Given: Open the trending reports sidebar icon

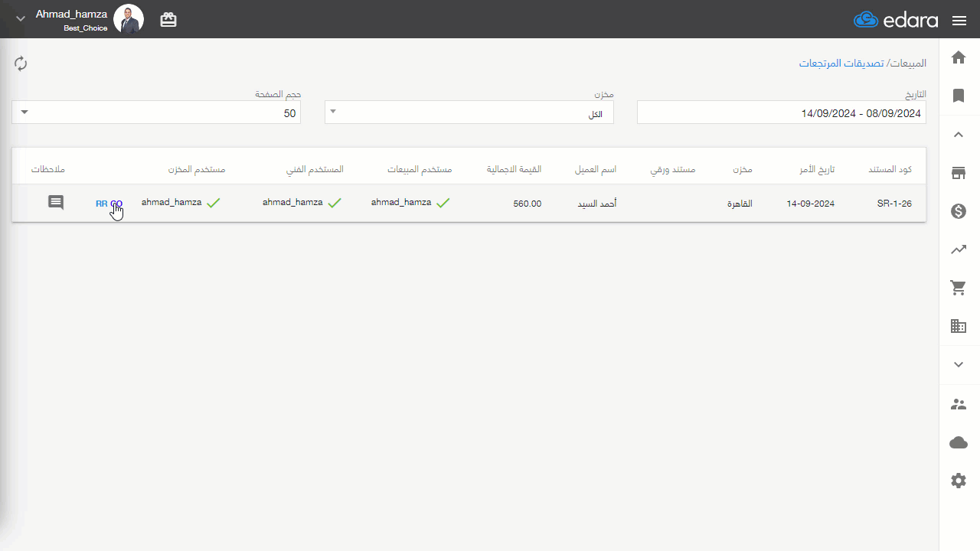Looking at the screenshot, I should [x=959, y=249].
